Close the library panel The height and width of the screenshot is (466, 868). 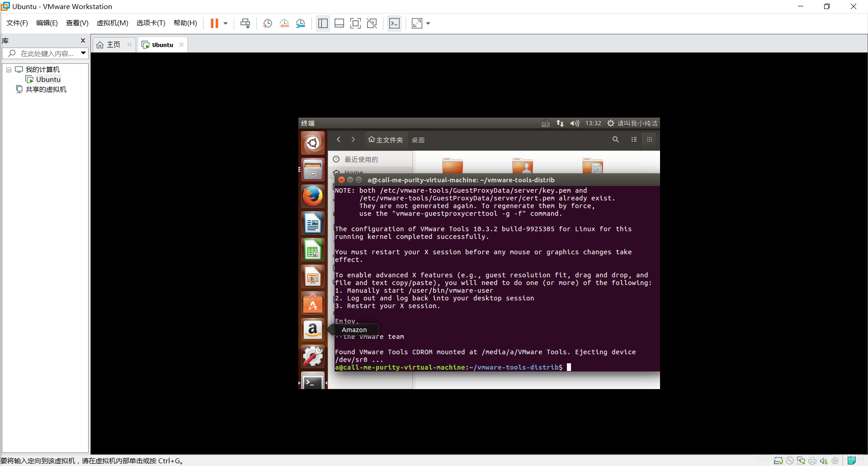pyautogui.click(x=83, y=41)
